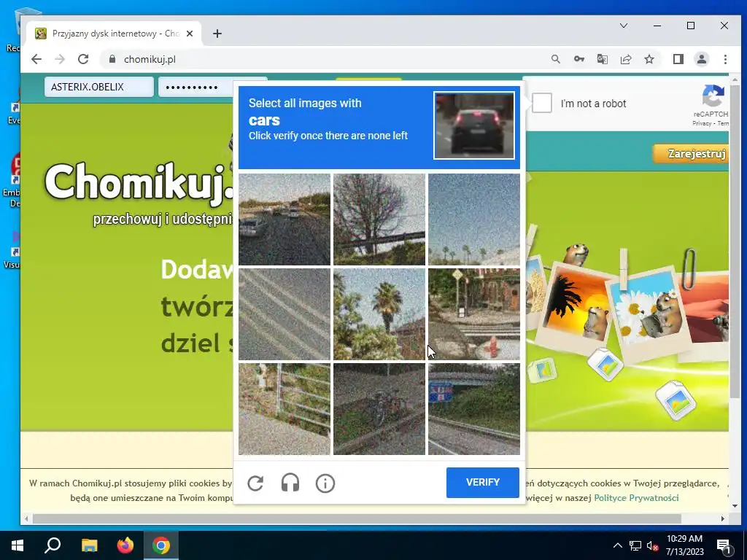This screenshot has height=560, width=747.
Task: Open File Explorer from taskbar
Action: pos(89,545)
